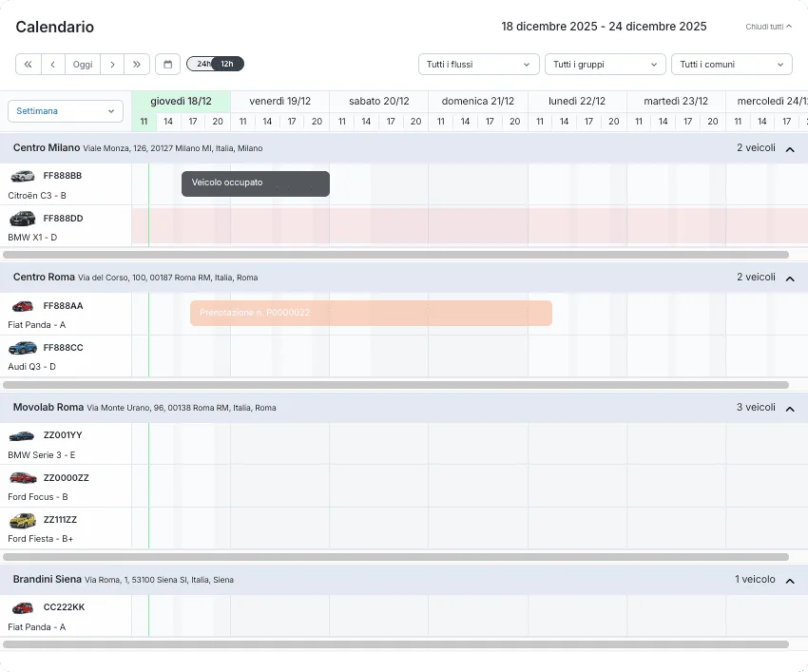Click the Oggi button
The image size is (808, 672).
83,65
